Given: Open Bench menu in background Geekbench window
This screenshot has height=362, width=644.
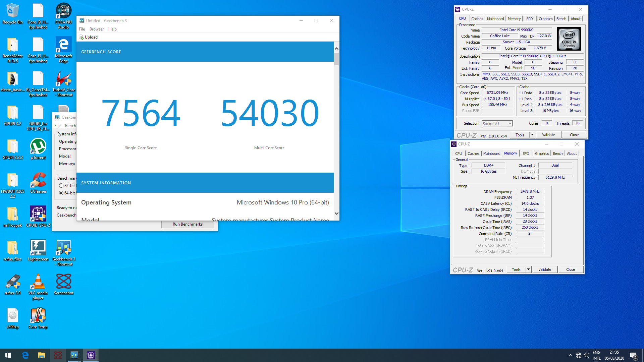Looking at the screenshot, I should pos(70,126).
